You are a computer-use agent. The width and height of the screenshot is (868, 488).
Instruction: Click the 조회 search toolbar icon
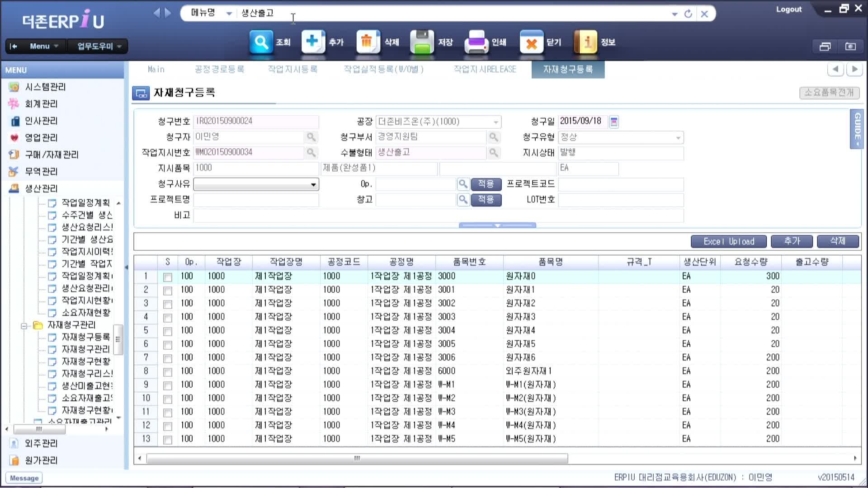point(261,42)
